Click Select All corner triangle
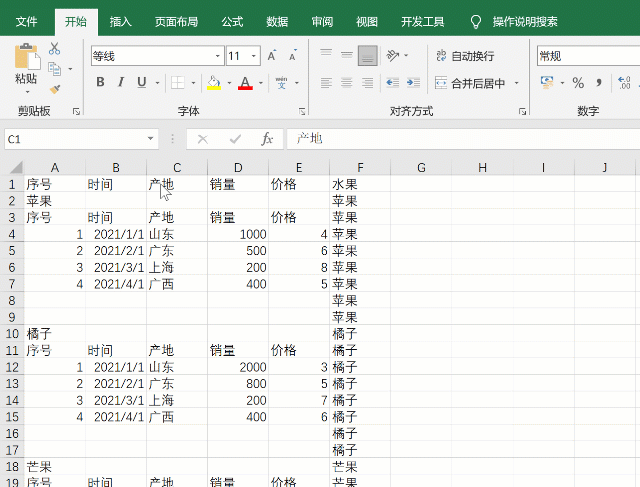Screen dimensions: 640x487 pos(16,167)
